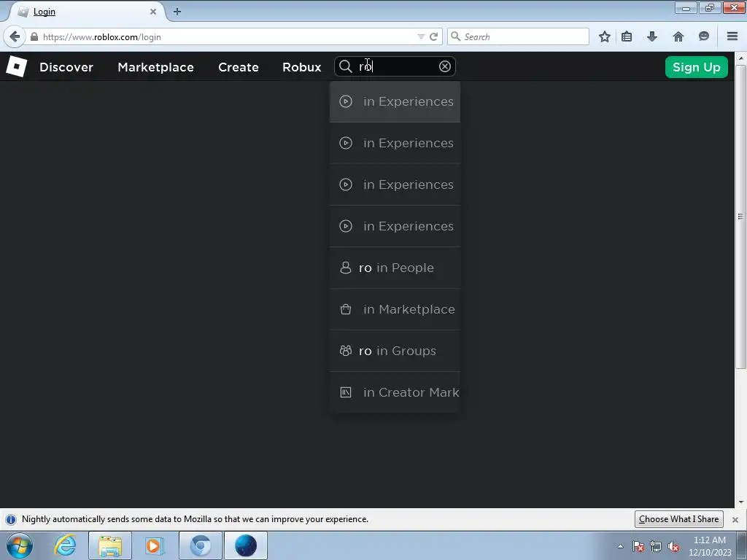
Task: Bookmark this page with the star icon
Action: (605, 36)
